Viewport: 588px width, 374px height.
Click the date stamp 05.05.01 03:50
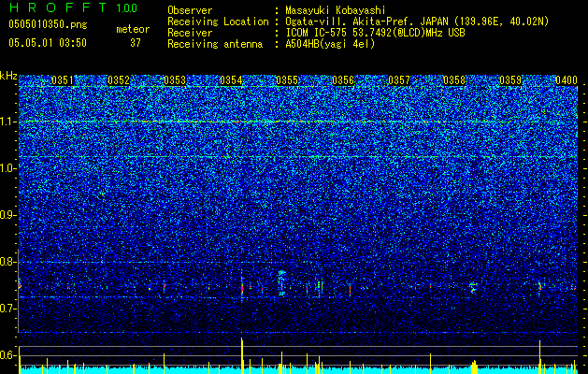pos(48,43)
